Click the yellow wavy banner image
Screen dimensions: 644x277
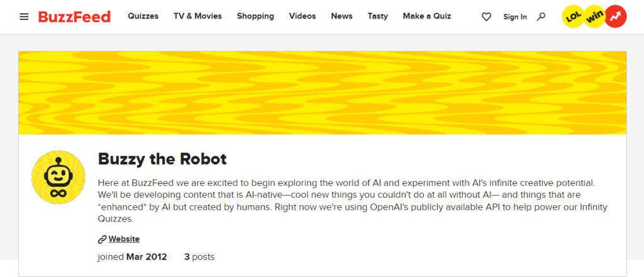pos(323,93)
